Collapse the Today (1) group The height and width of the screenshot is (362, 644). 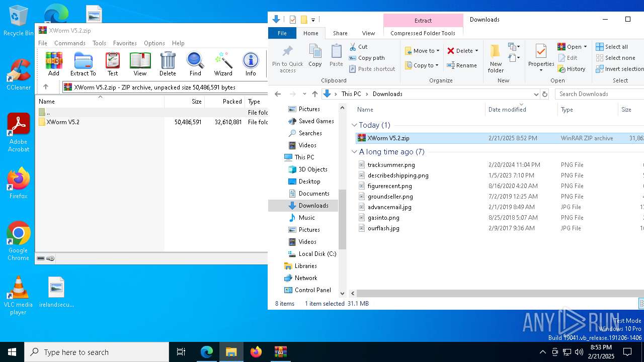pyautogui.click(x=354, y=125)
